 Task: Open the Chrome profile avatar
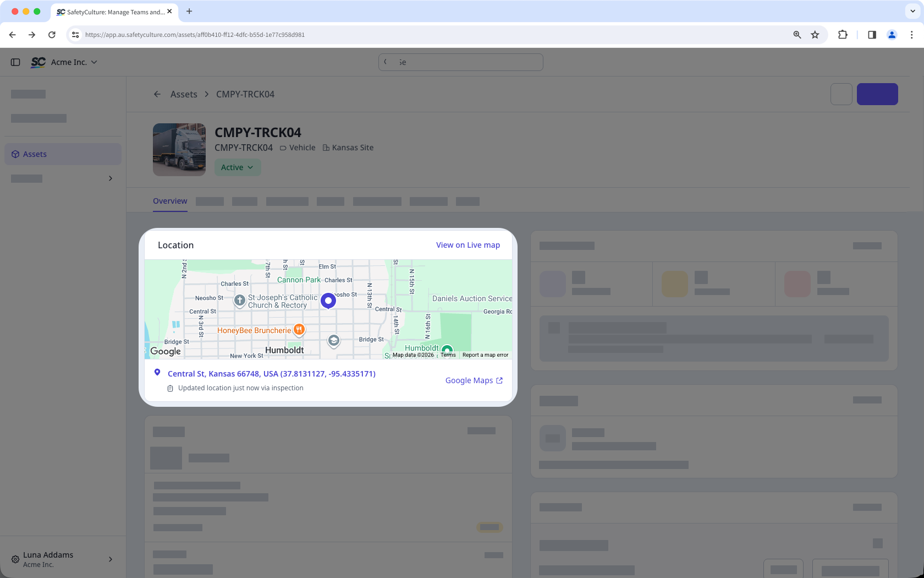click(892, 35)
